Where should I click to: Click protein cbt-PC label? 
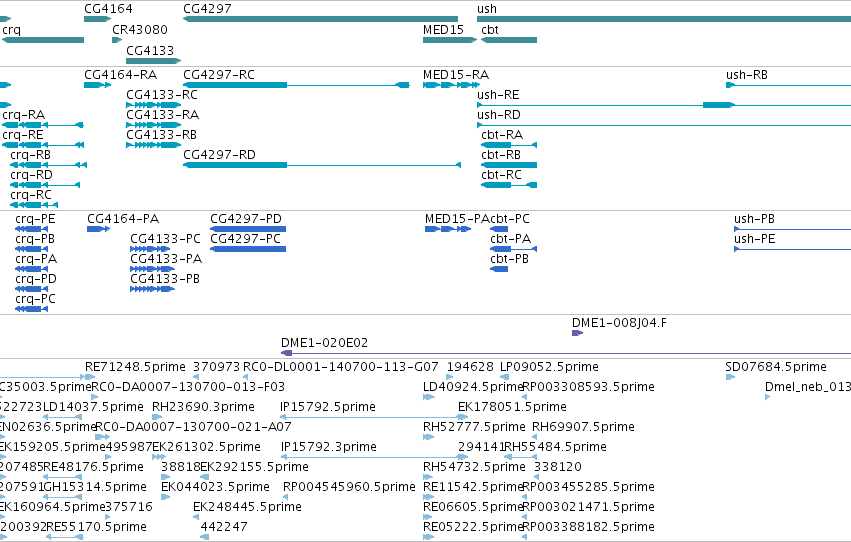510,219
